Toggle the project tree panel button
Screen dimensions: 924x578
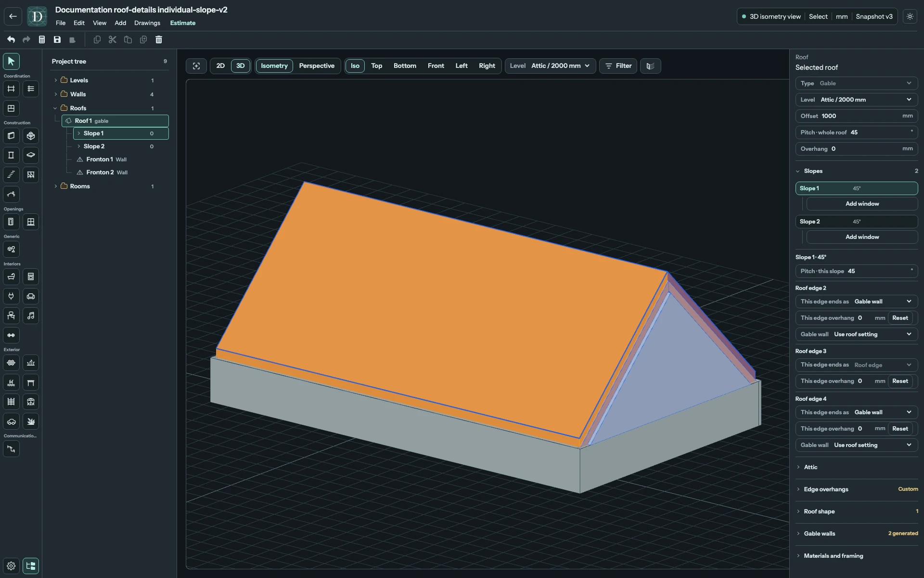[x=31, y=566]
